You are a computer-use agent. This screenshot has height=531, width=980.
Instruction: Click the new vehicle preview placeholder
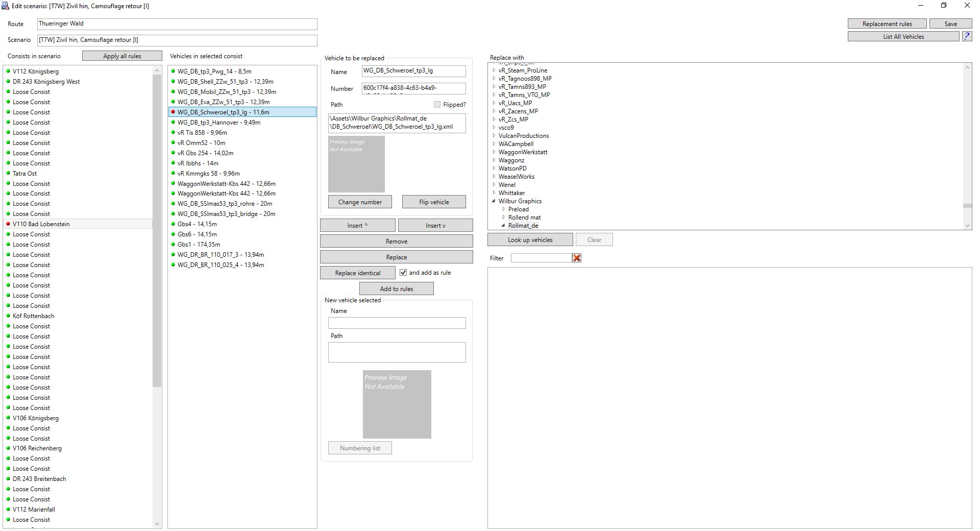tap(397, 404)
